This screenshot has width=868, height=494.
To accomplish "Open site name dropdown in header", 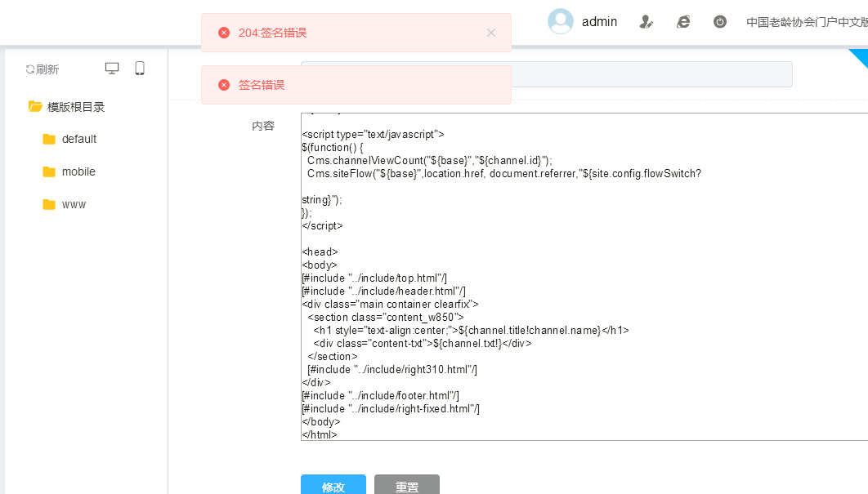I will [807, 22].
